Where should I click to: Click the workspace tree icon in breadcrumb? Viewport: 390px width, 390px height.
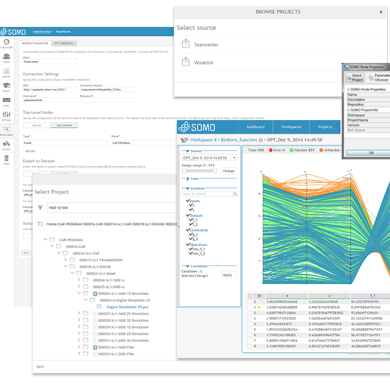pos(184,140)
